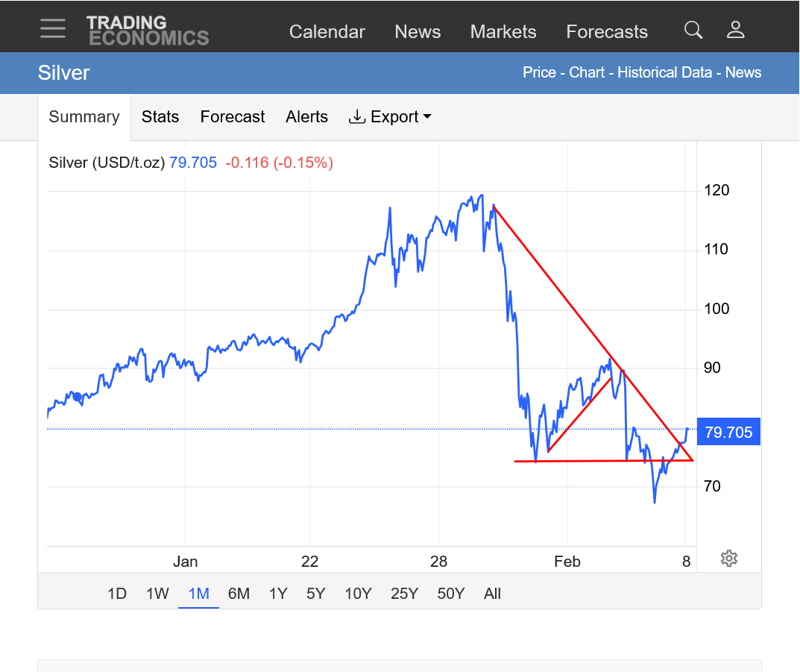The width and height of the screenshot is (800, 672).
Task: Switch to the Stats tab
Action: 160,117
